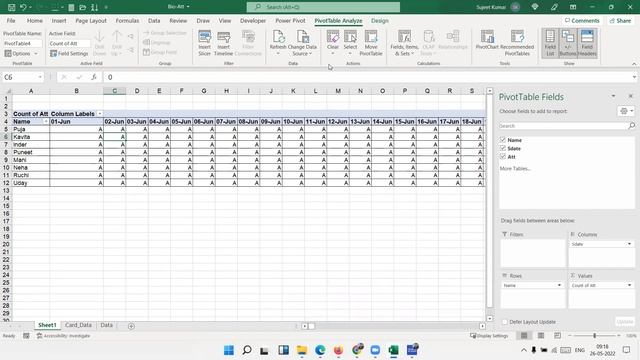Open Name row filter dropdown in A4
The height and width of the screenshot is (360, 640).
pos(46,122)
